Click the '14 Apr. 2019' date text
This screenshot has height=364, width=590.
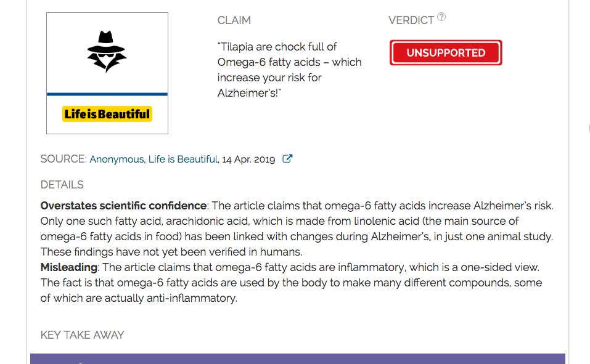(248, 160)
